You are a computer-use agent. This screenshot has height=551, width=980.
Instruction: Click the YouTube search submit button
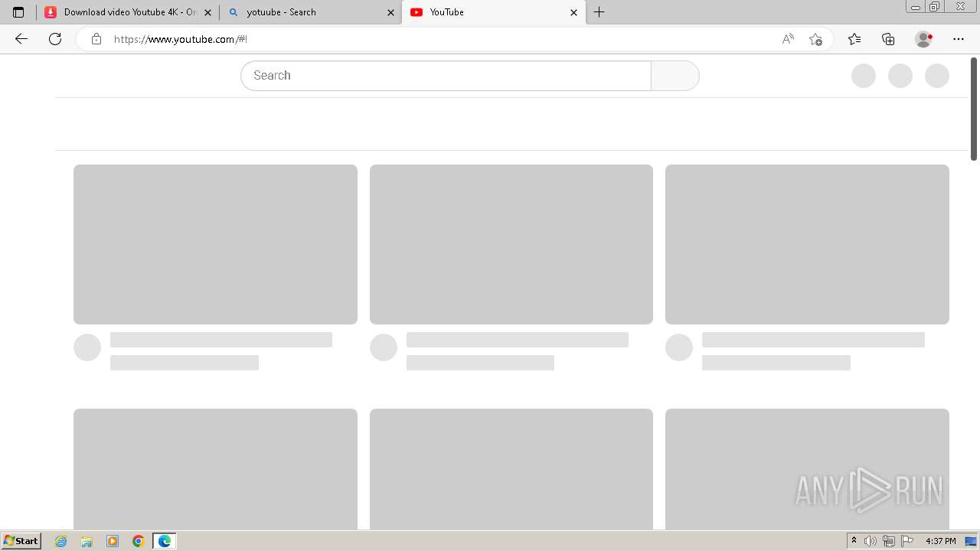click(675, 76)
